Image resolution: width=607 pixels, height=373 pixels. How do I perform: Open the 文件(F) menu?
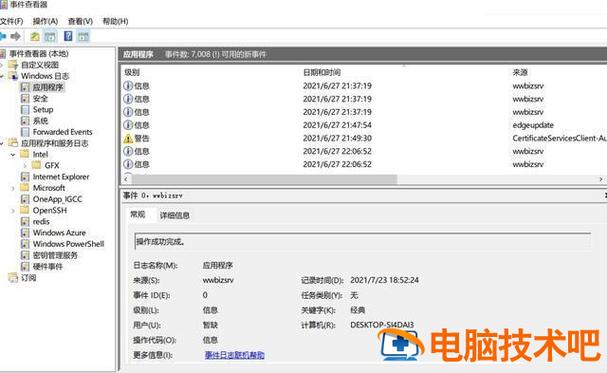(11, 21)
